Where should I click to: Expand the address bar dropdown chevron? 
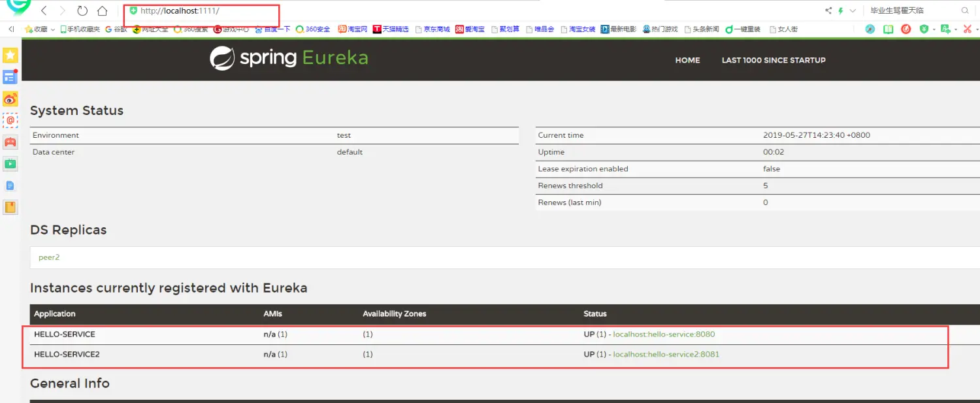(853, 11)
